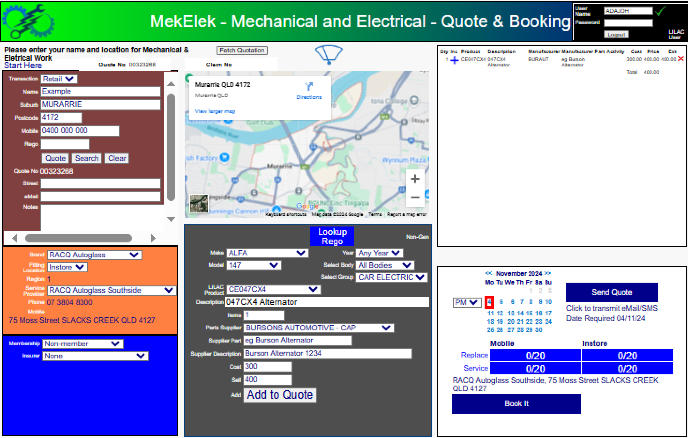Open the View larger map link
This screenshot has height=438, width=688.
pos(215,111)
